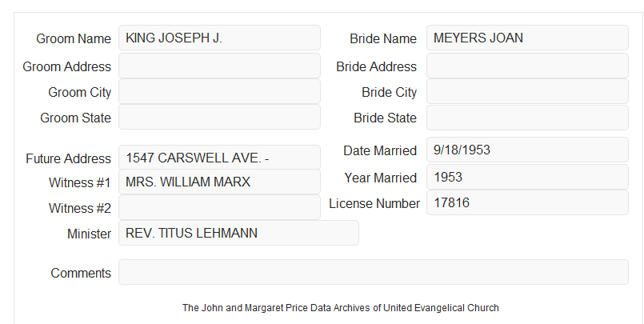The height and width of the screenshot is (324, 644).
Task: Select the Bride Name field showing MEYERS JOAN
Action: click(x=527, y=38)
